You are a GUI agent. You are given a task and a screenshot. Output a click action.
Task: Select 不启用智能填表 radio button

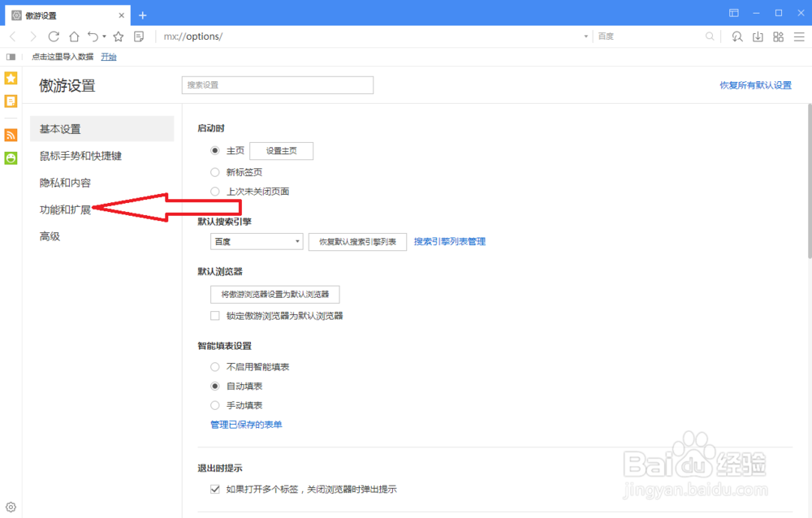click(x=215, y=367)
